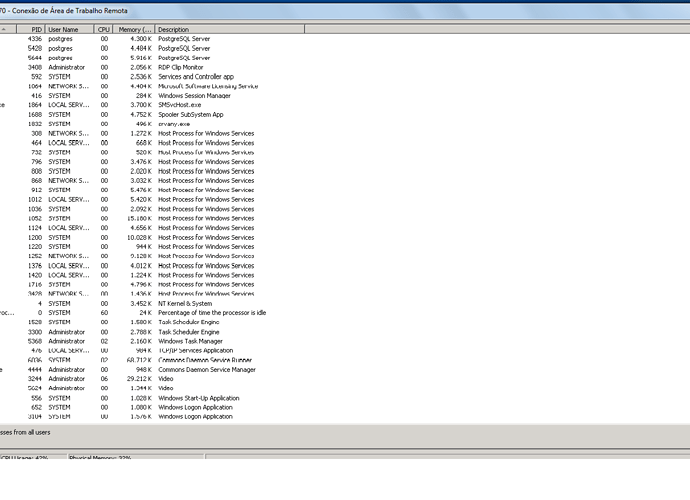The image size is (690, 500).
Task: Select the 'RDP Clip Monitor' process row
Action: click(x=152, y=67)
